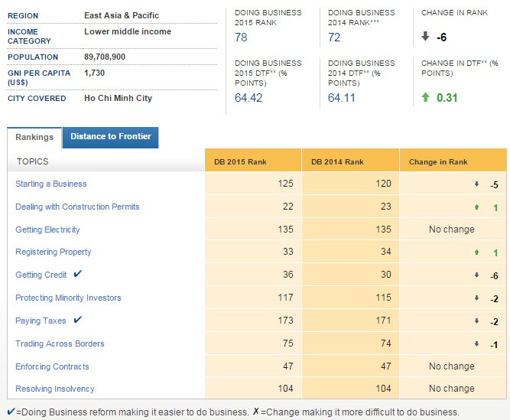
Task: Click the green arrow in Dealing with Construction Permits row
Action: coord(476,207)
